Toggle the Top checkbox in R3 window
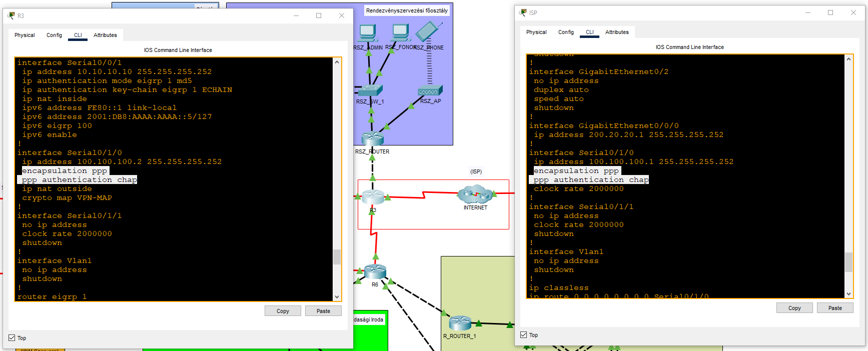Screen dimensions: 868x351 point(12,338)
